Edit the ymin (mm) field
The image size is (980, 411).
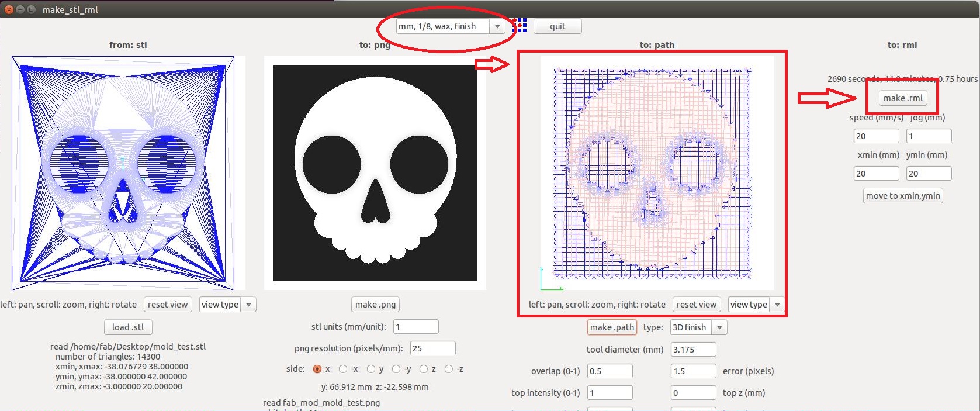(929, 174)
